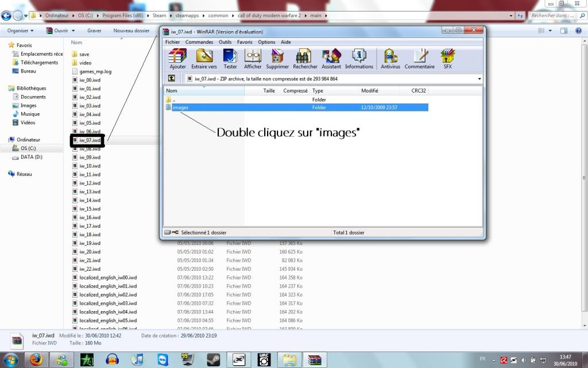This screenshot has width=588, height=368.
Task: Open Vidéos library in the sidebar
Action: [28, 123]
